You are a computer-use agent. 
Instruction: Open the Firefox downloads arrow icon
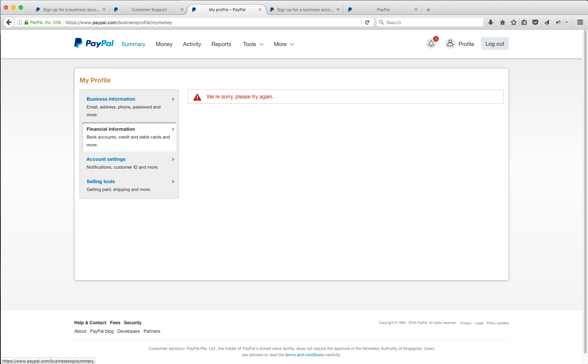[x=491, y=22]
